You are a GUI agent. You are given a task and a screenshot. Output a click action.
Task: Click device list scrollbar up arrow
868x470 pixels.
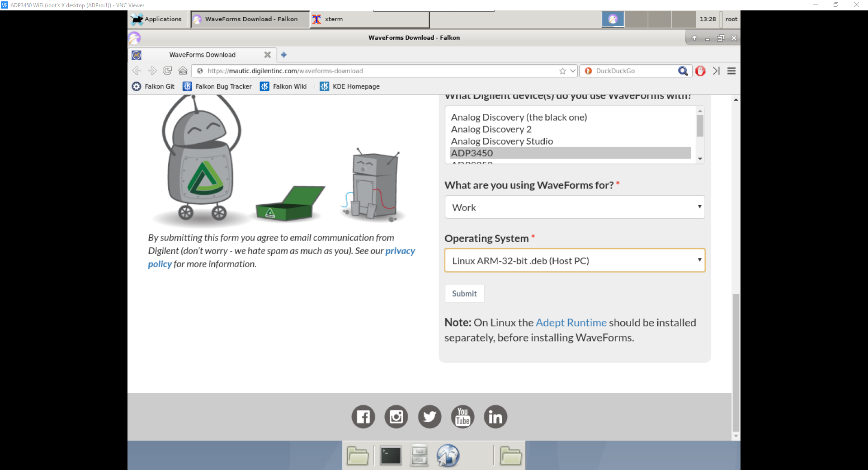click(x=700, y=111)
